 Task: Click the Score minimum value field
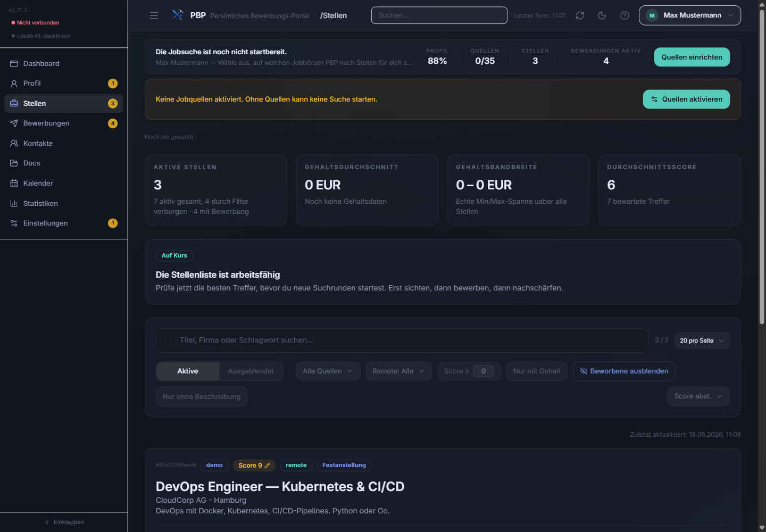pos(484,371)
